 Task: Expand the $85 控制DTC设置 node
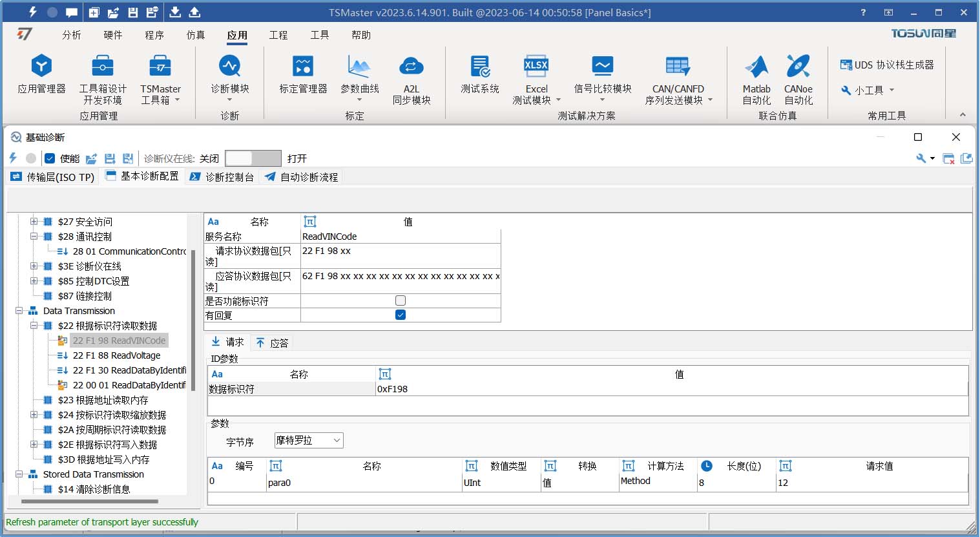34,281
